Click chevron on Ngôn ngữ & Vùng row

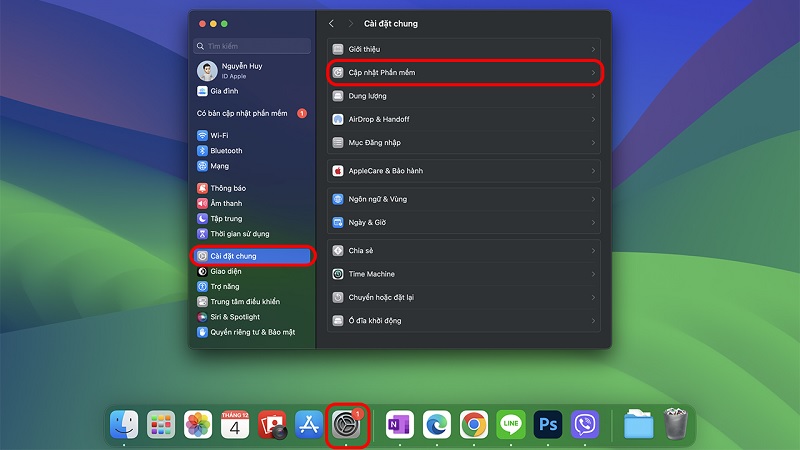tap(593, 199)
